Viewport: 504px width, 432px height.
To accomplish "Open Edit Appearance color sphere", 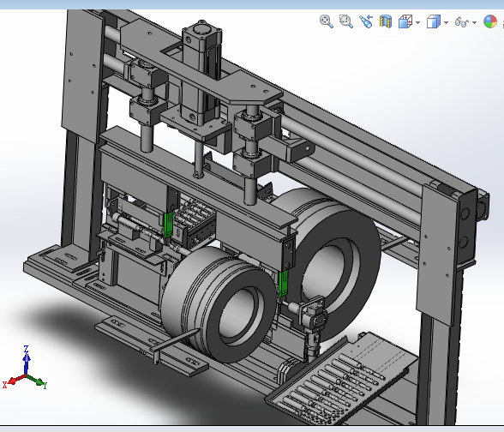I will click(490, 22).
